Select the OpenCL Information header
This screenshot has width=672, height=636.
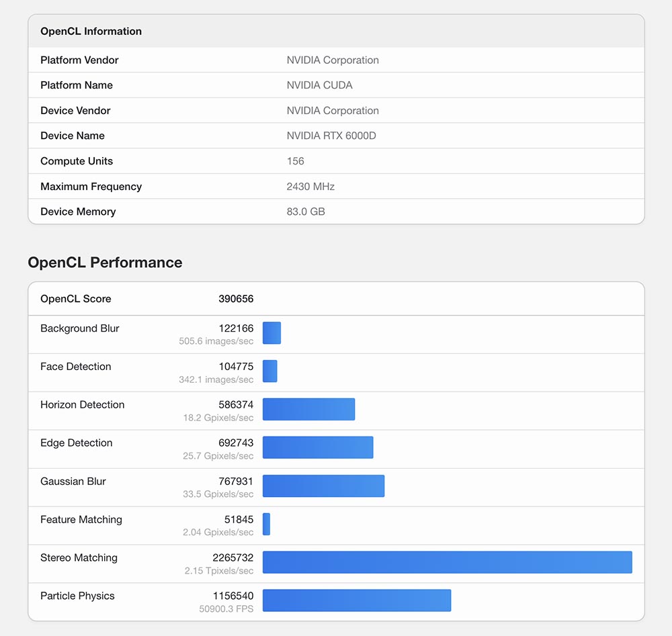[91, 32]
